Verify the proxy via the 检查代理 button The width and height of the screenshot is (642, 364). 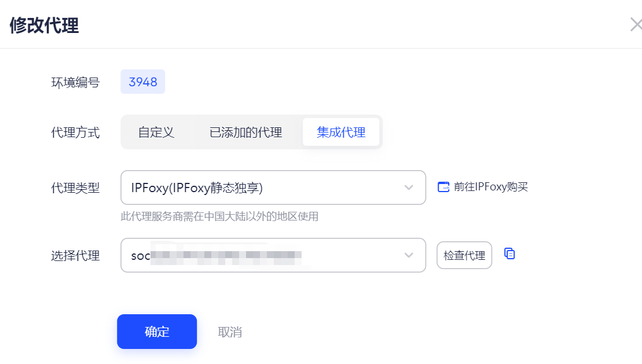[464, 254]
